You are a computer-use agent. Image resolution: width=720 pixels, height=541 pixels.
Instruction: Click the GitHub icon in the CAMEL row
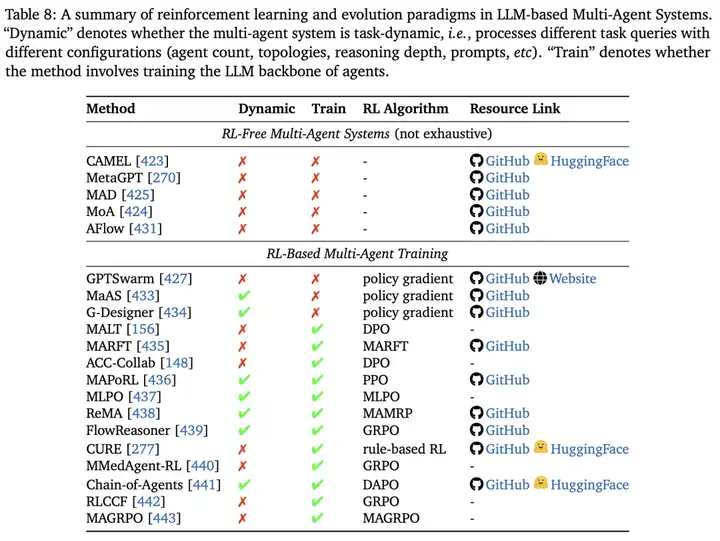coord(477,161)
